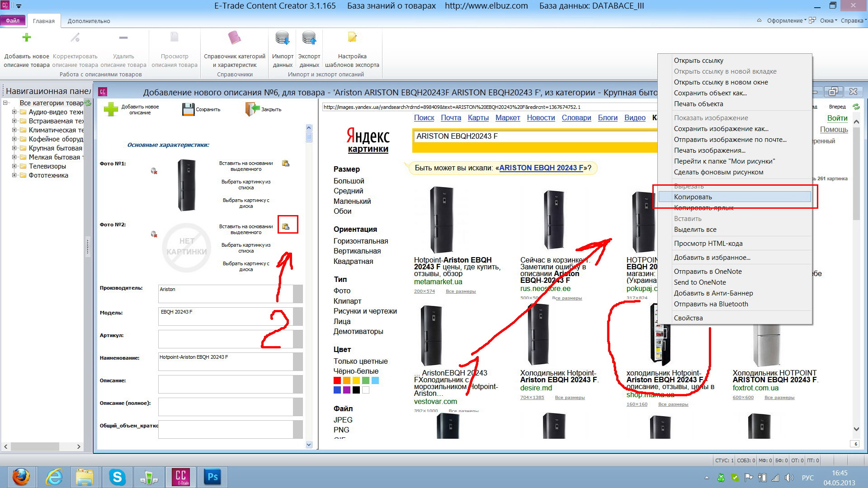Expand the Встраиваемая техника tree node

click(x=14, y=121)
